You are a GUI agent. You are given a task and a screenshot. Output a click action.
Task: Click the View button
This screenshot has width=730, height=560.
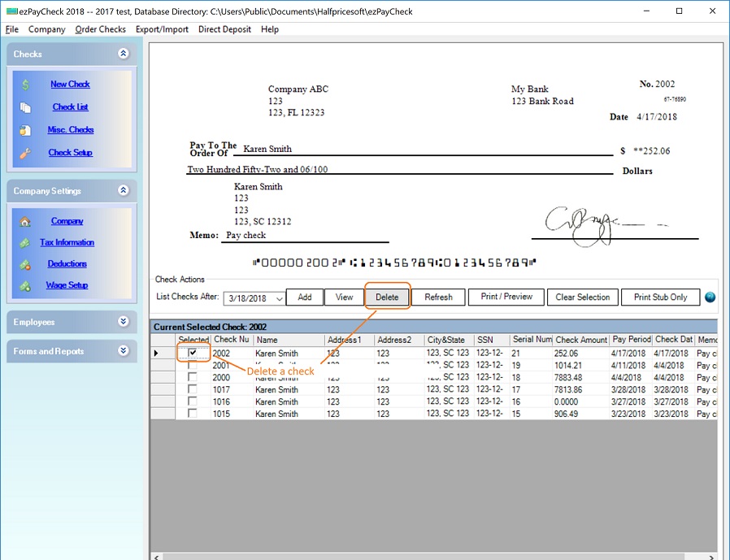coord(344,297)
